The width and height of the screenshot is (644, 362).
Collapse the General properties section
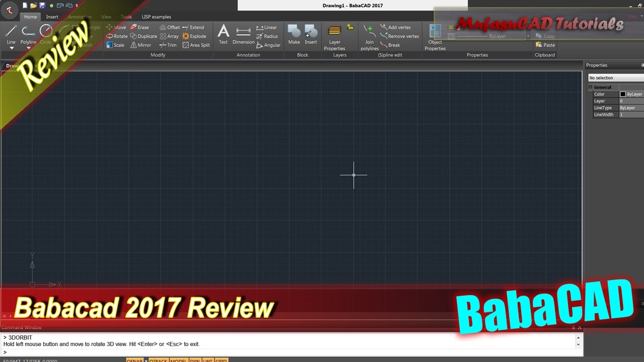[591, 87]
